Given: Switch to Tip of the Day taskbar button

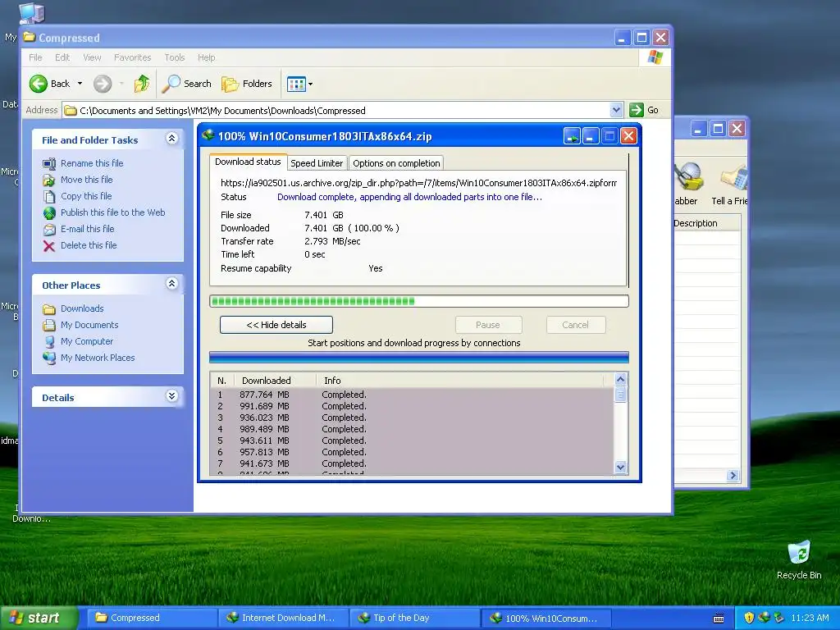Looking at the screenshot, I should coord(414,618).
